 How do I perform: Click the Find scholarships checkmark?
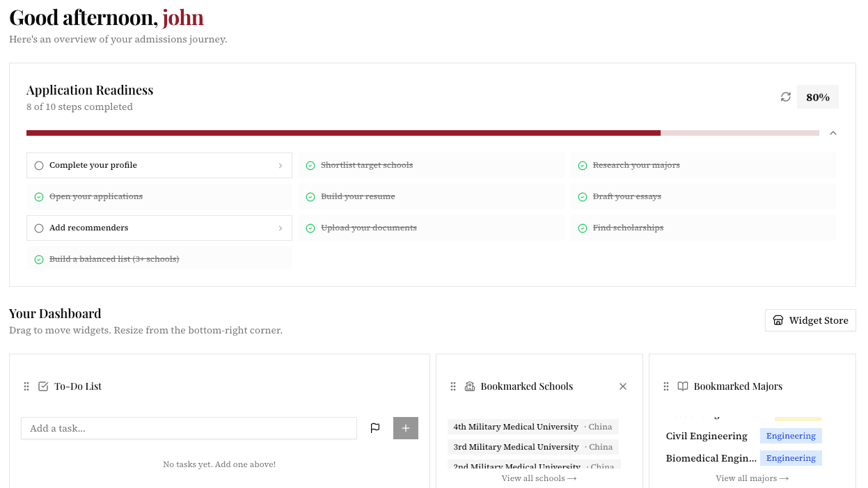click(583, 228)
